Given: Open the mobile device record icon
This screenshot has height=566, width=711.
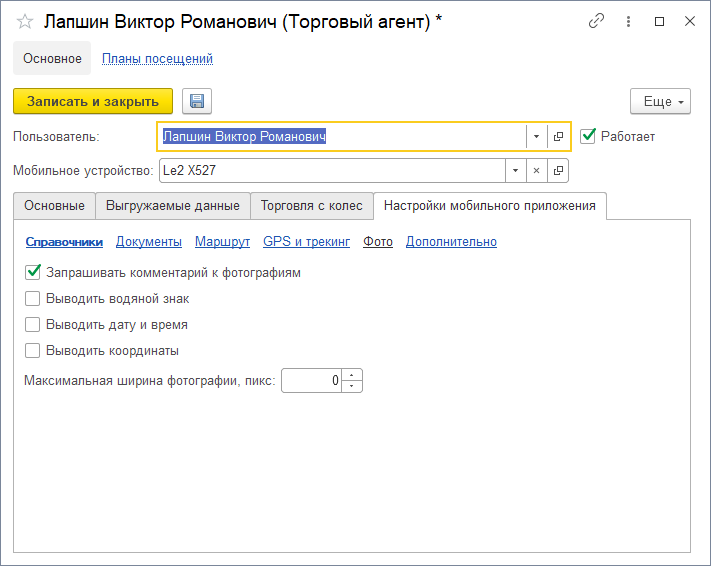Looking at the screenshot, I should tap(559, 171).
